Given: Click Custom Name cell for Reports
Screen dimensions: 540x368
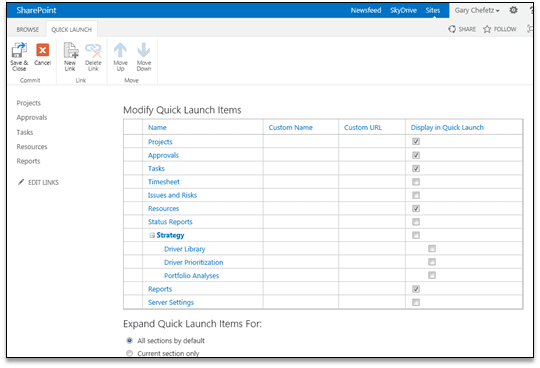Looking at the screenshot, I should (x=301, y=289).
